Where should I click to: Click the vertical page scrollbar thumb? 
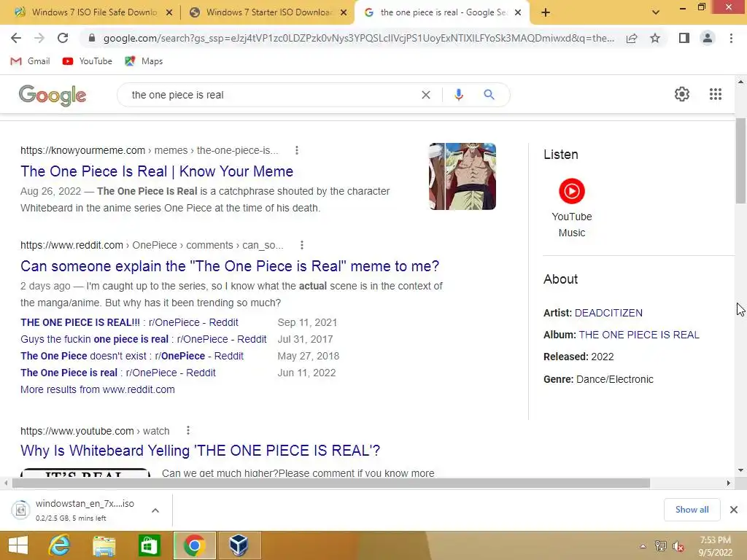[x=740, y=160]
